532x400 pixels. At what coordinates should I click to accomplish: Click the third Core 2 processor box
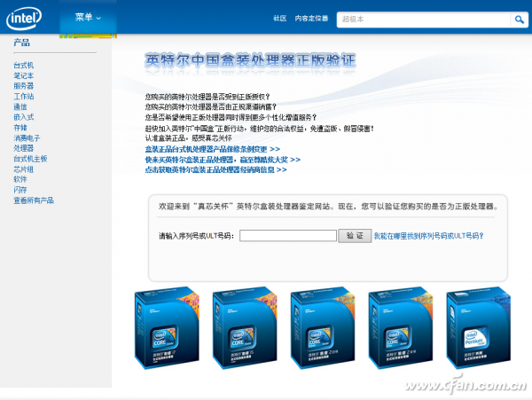tap(323, 328)
